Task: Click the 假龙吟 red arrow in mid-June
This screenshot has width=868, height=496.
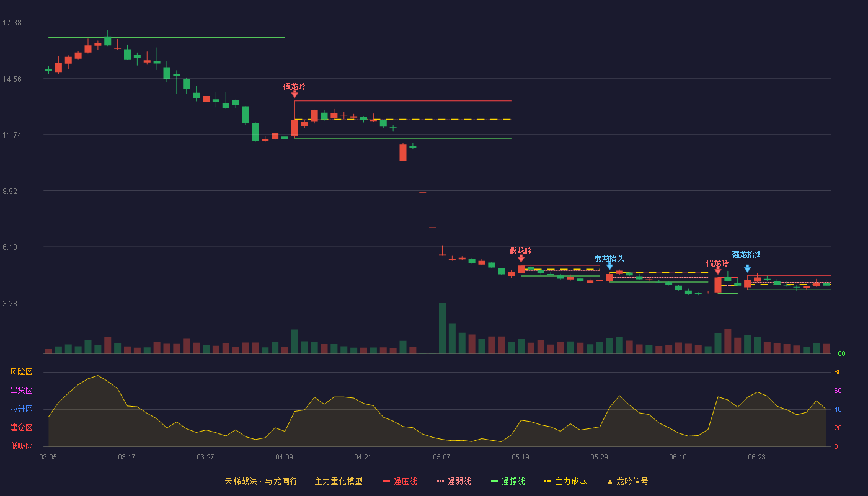Action: pos(717,270)
